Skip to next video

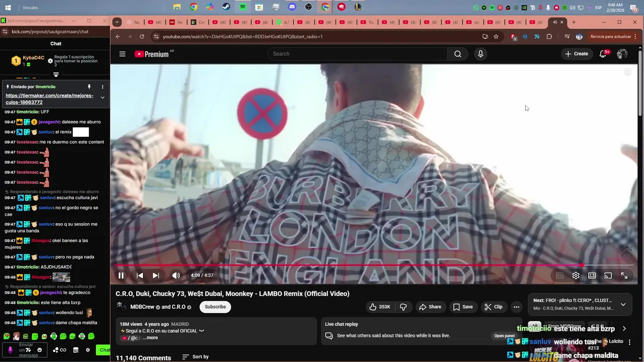[x=156, y=276]
